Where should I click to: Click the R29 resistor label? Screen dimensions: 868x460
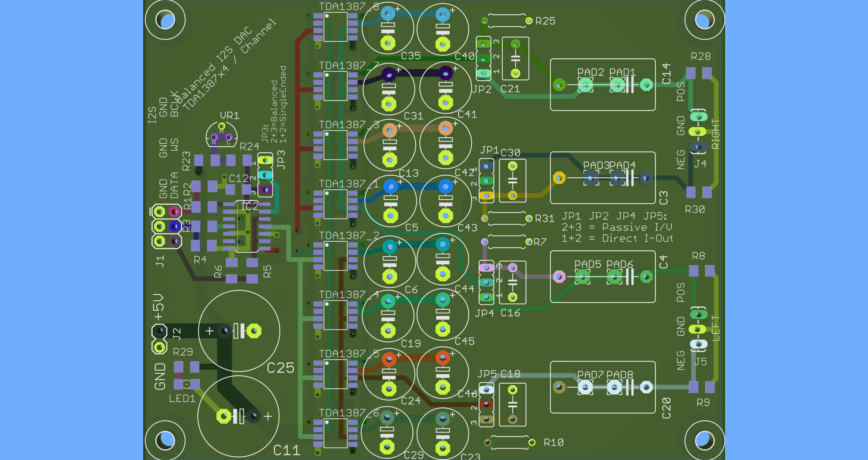[x=183, y=352]
